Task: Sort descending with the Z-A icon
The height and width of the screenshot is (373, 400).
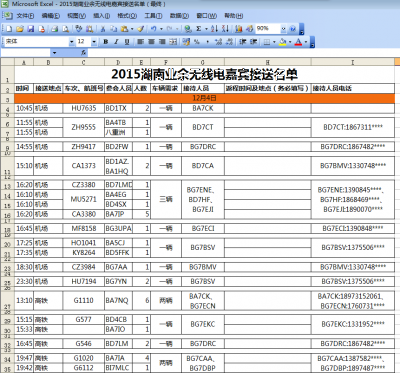Action: 225,29
